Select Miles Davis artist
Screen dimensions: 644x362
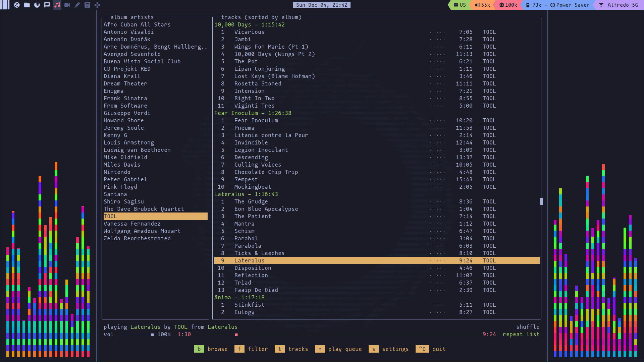[x=122, y=165]
